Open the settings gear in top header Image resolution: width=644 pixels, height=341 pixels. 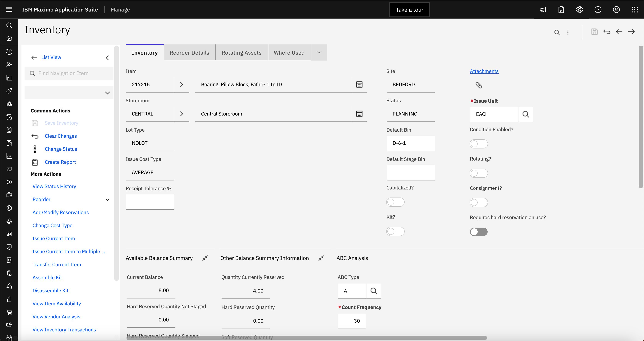tap(579, 10)
